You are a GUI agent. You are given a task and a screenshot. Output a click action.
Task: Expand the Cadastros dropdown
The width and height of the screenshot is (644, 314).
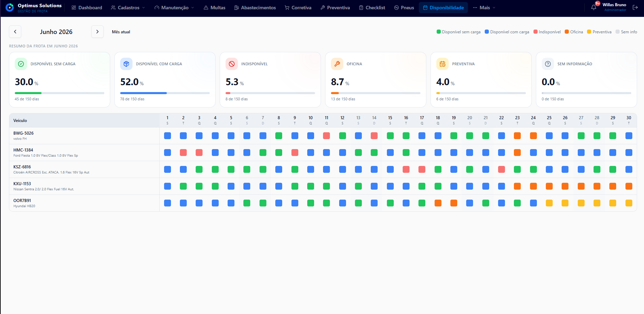[128, 8]
